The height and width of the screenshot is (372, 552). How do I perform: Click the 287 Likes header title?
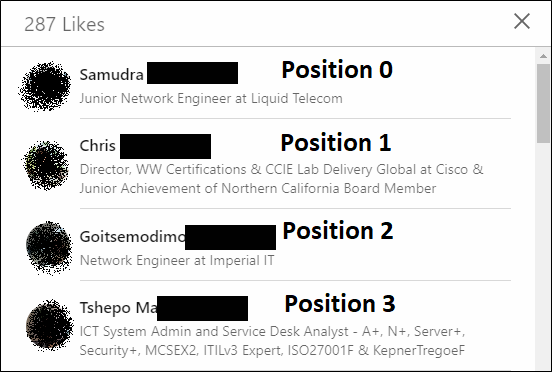(x=64, y=25)
